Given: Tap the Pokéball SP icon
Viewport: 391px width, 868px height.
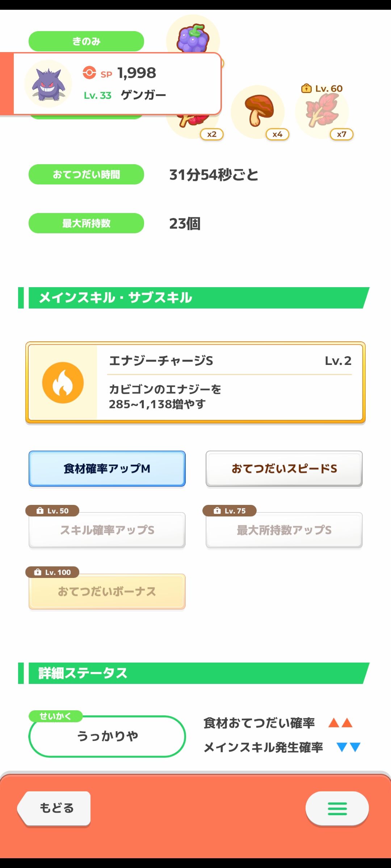Looking at the screenshot, I should tap(89, 72).
